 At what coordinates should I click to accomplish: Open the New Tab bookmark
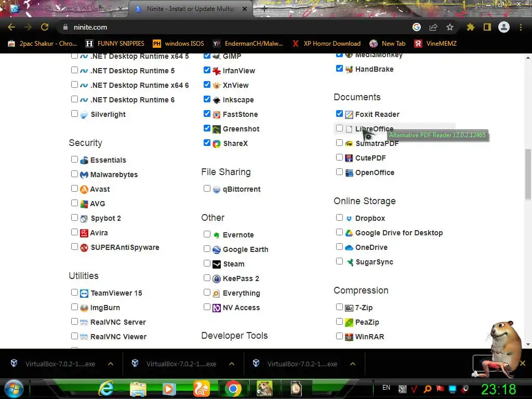(x=388, y=44)
